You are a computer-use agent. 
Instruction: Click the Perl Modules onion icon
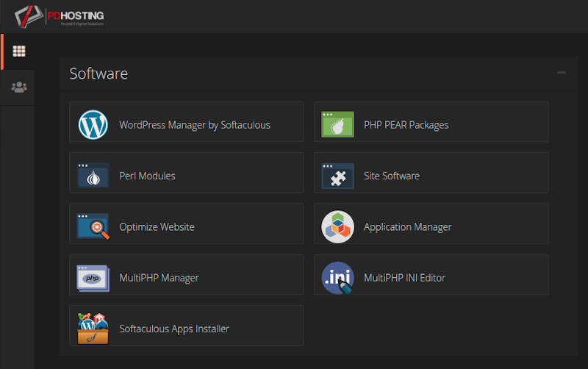pos(93,175)
